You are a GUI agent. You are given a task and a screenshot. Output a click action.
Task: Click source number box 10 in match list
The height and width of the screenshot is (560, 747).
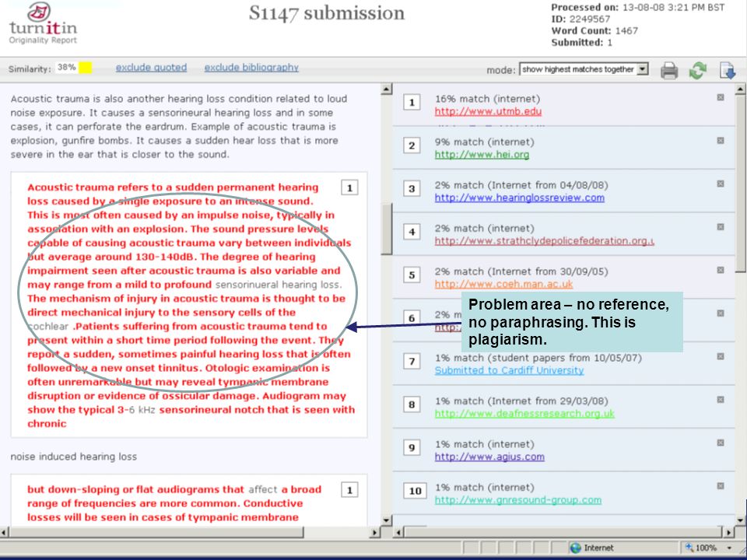415,491
